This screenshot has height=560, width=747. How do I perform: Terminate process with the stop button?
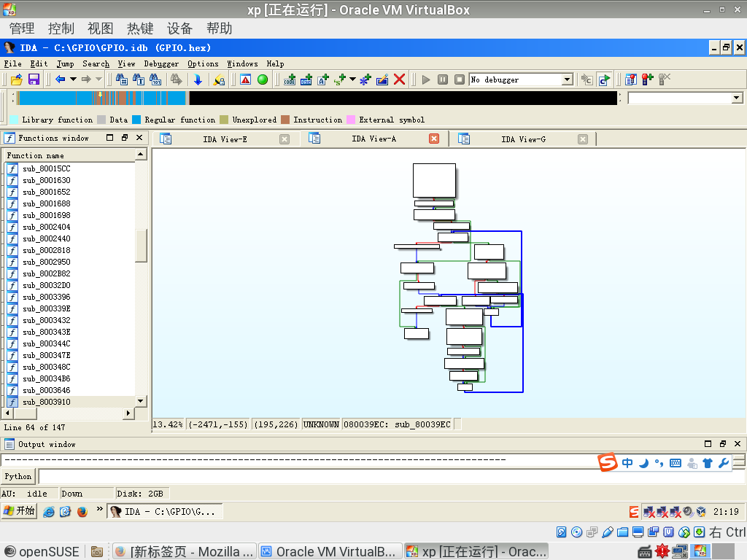(460, 79)
